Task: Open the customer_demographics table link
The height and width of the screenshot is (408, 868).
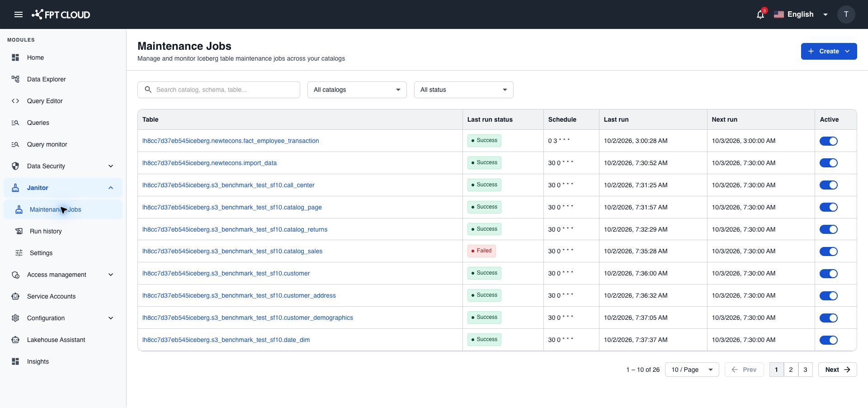Action: pos(248,318)
